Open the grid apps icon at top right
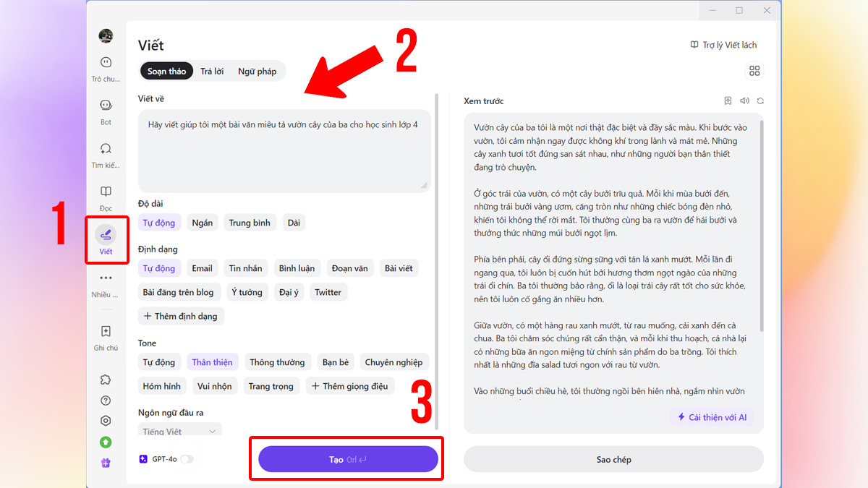868x488 pixels. click(x=754, y=71)
